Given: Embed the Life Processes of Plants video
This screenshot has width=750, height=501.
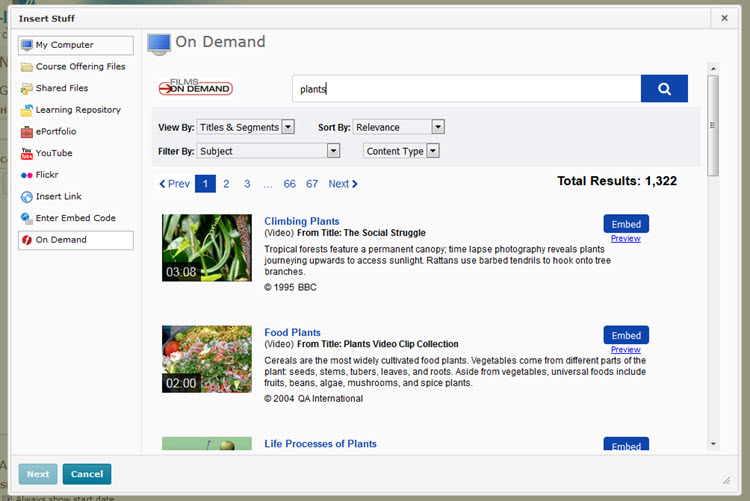Looking at the screenshot, I should [626, 444].
